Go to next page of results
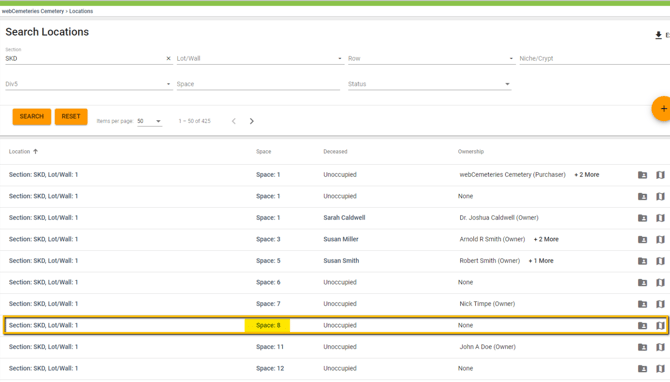Screen dimensions: 670x382 point(251,121)
